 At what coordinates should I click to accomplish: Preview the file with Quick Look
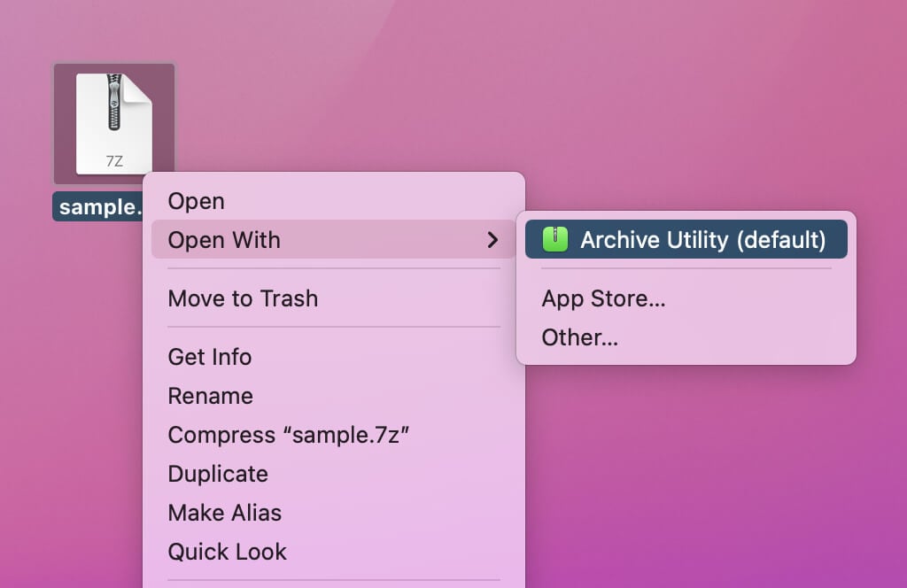227,552
